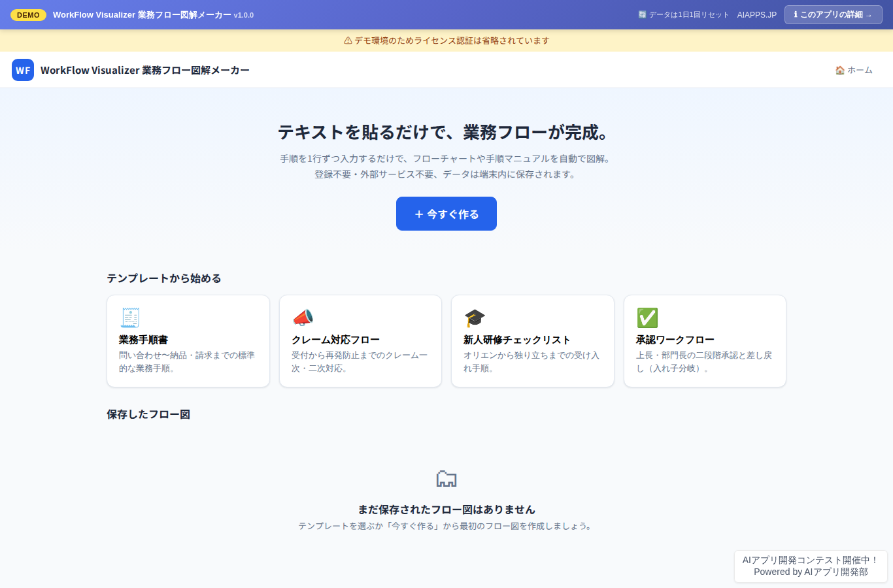Click the 保存したフロー図 heading
Viewport: 893px width, 588px height.
(148, 414)
